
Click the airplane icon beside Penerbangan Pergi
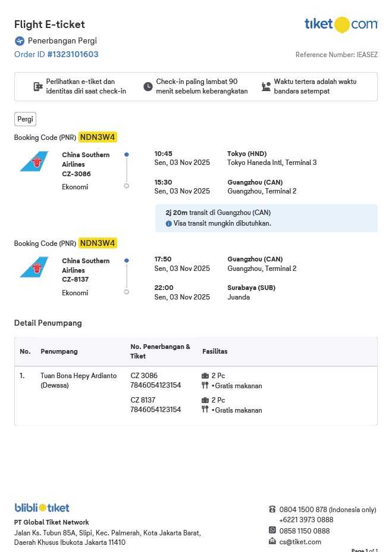(x=20, y=41)
